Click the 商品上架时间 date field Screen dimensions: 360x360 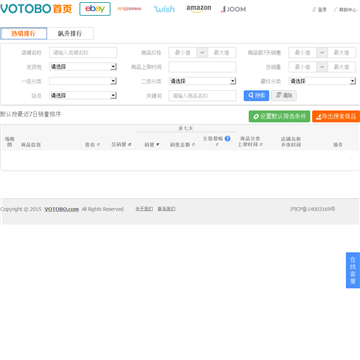click(202, 67)
